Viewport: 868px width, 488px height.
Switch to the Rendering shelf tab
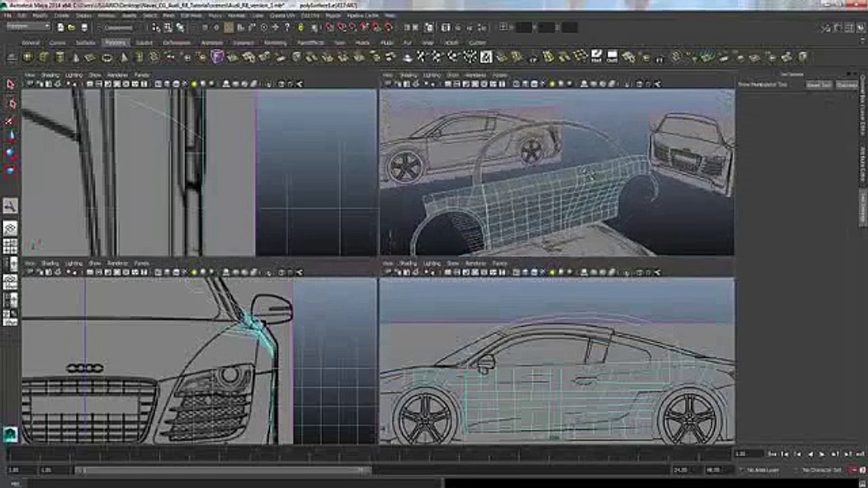tap(275, 43)
